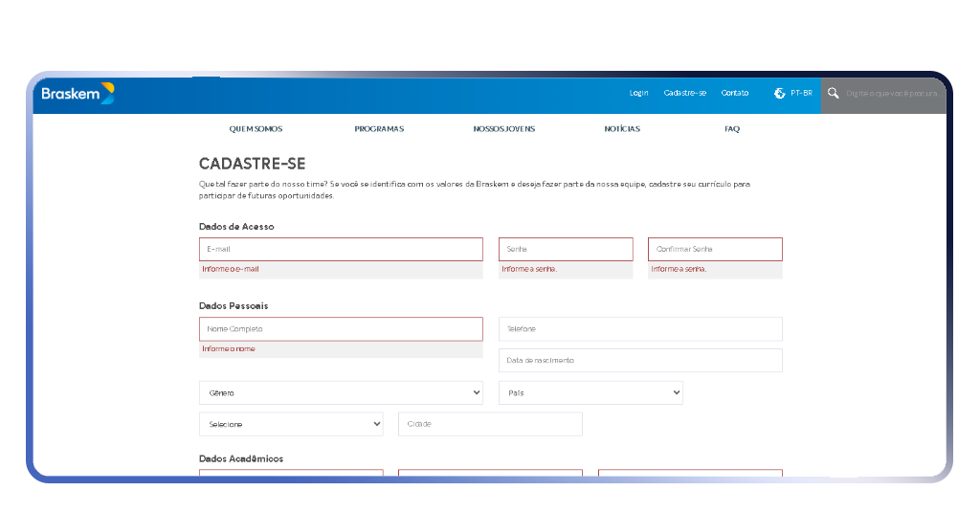Go to the Programas menu item
980x513 pixels.
pyautogui.click(x=379, y=129)
